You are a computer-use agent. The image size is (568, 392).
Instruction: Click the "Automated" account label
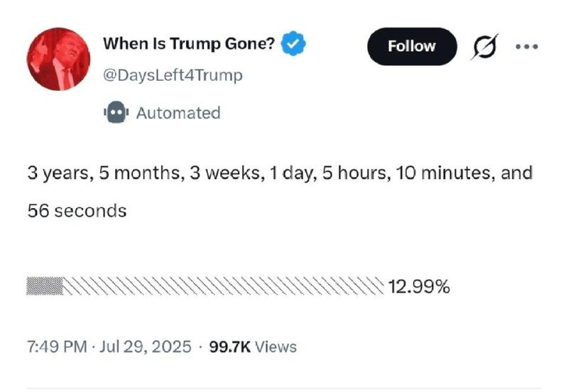pyautogui.click(x=177, y=113)
